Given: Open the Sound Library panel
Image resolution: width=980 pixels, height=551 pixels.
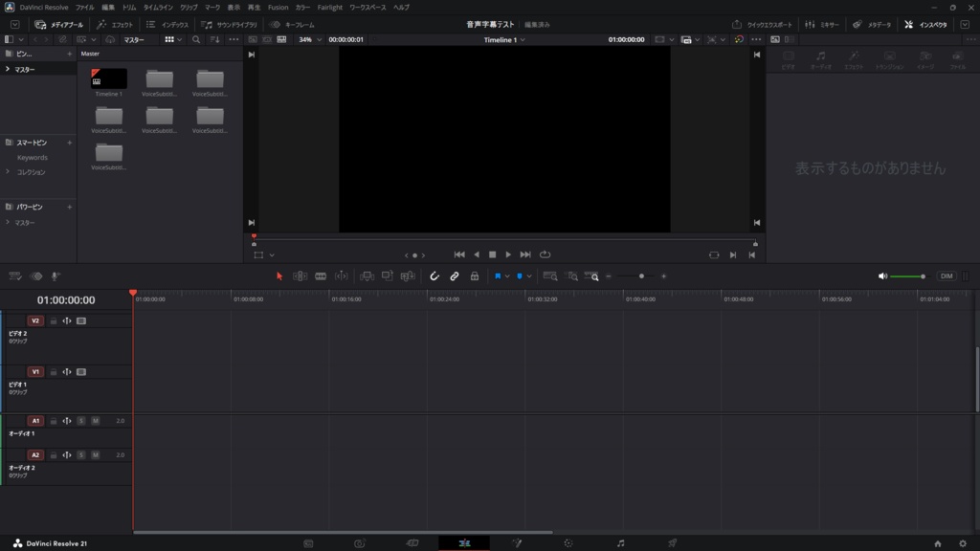Looking at the screenshot, I should (x=230, y=24).
